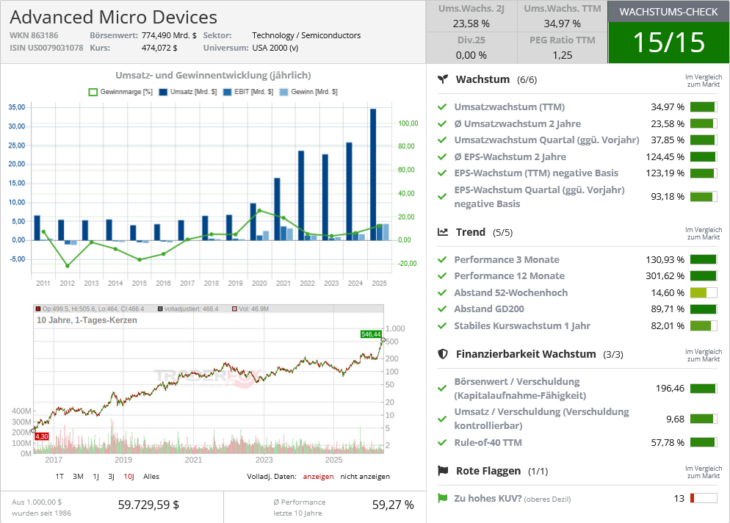The image size is (730, 523).
Task: Click ISIN US0079031078 text
Action: [x=46, y=48]
